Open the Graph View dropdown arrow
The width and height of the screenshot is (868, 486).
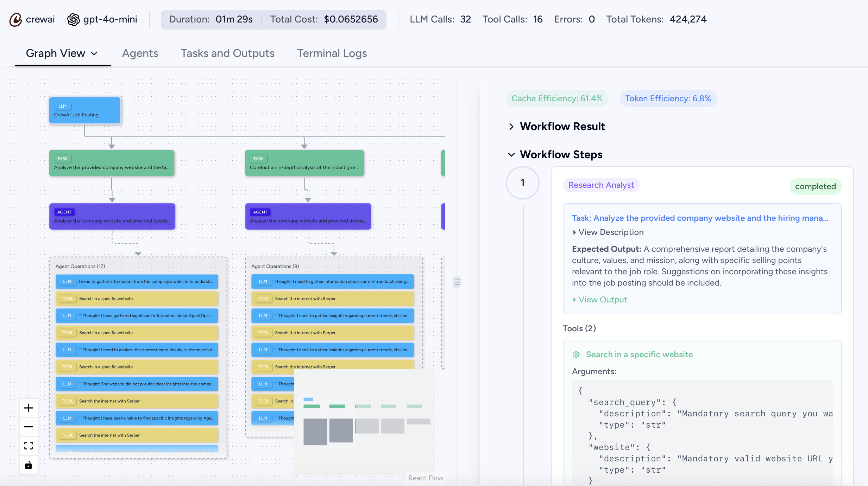(94, 53)
